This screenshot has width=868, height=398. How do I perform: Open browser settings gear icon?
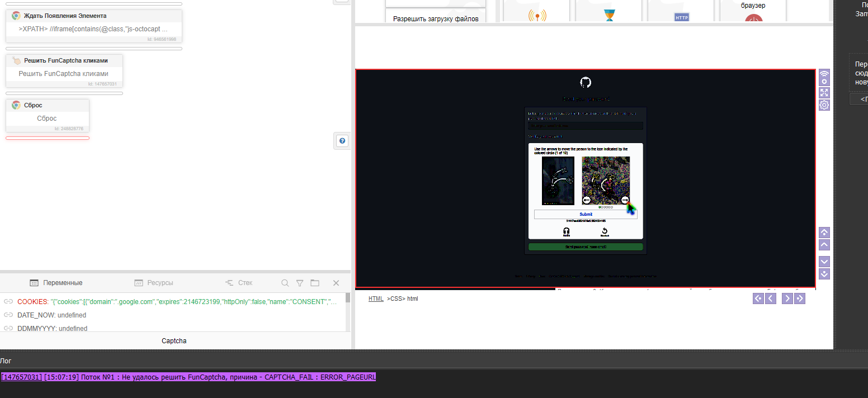coord(824,105)
